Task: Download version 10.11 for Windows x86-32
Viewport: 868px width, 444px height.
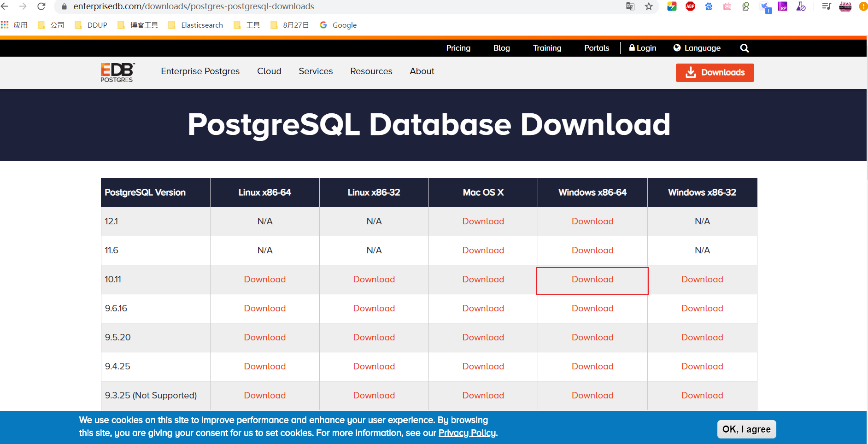Action: (702, 279)
